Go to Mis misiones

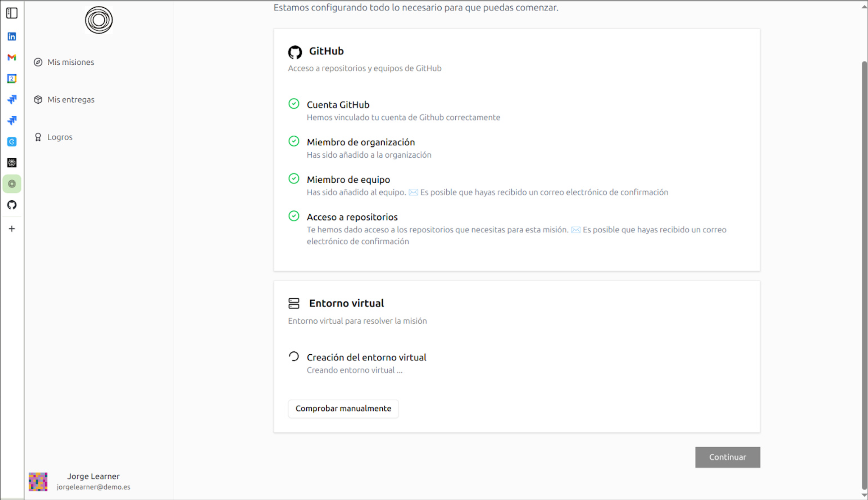click(71, 62)
